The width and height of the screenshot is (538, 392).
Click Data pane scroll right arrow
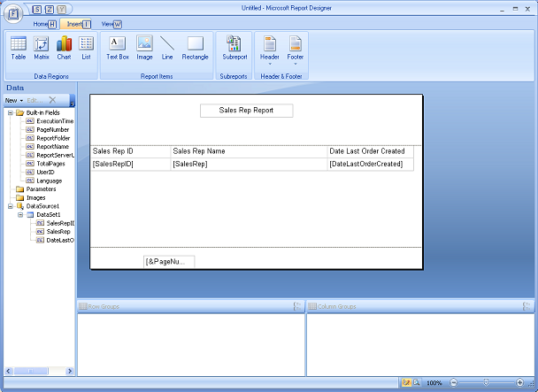(70, 371)
